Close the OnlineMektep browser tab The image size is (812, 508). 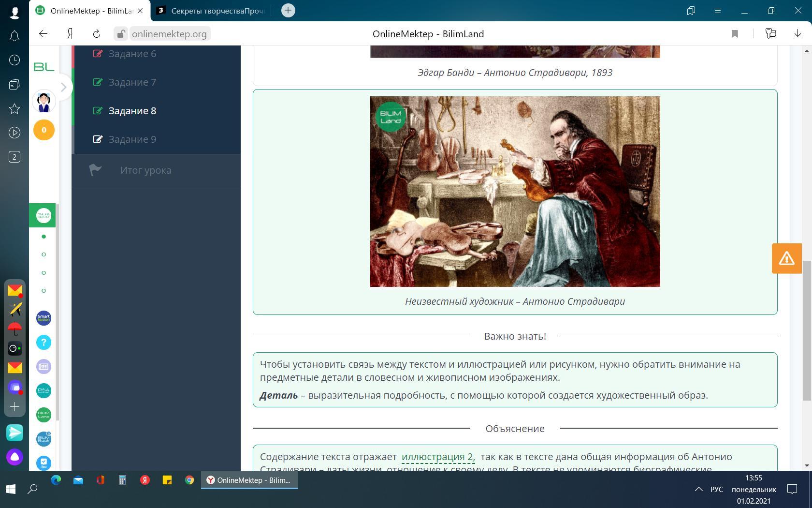[x=140, y=11]
